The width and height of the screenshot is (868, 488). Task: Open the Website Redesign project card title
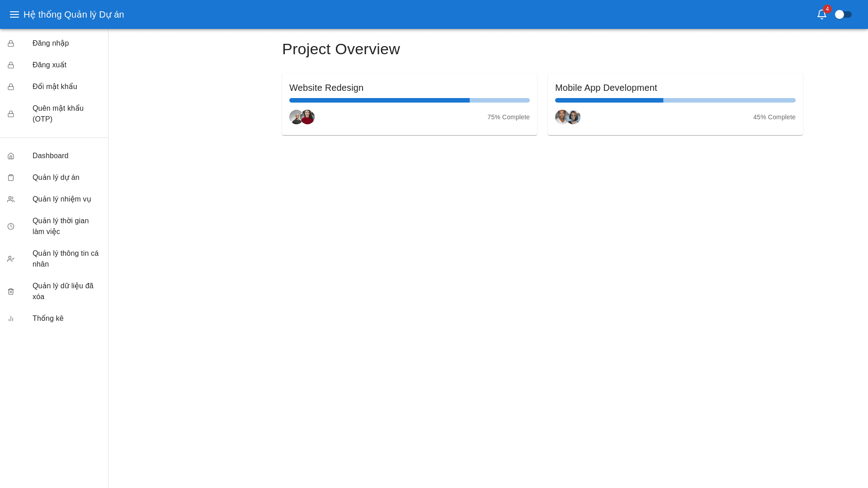pyautogui.click(x=326, y=88)
